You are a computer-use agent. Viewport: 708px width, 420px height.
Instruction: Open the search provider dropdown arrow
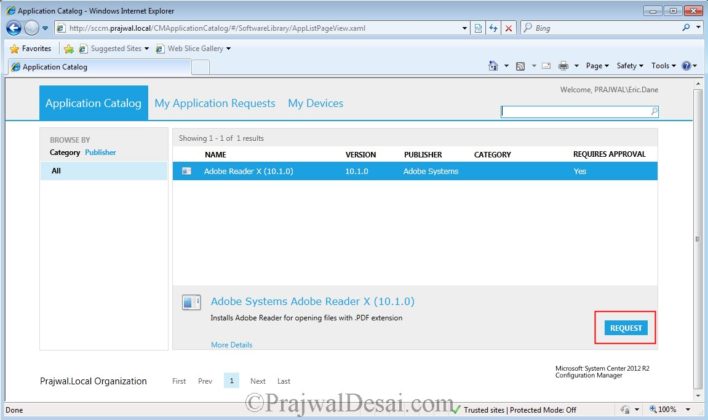pyautogui.click(x=698, y=28)
